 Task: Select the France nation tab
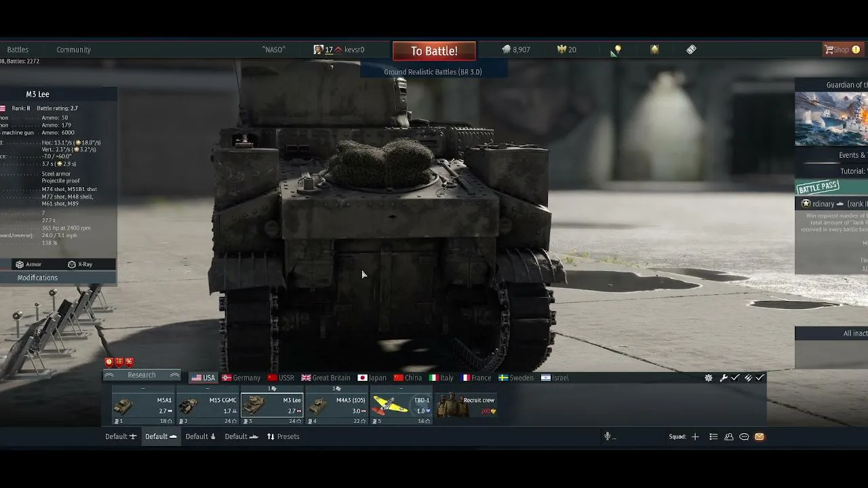[x=477, y=378]
